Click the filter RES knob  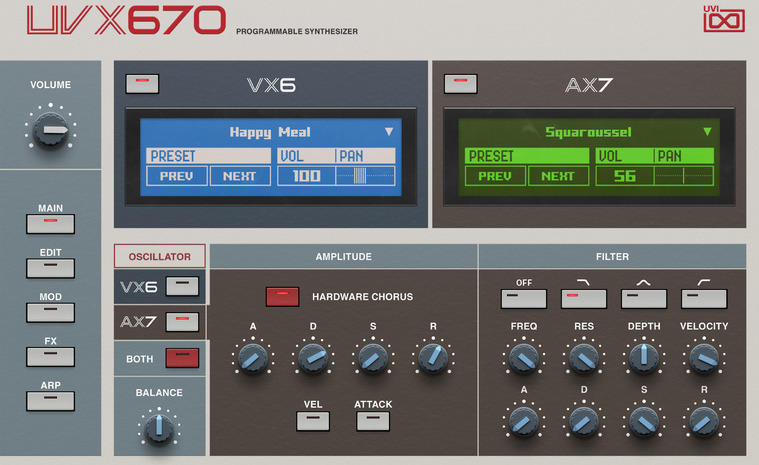click(584, 359)
